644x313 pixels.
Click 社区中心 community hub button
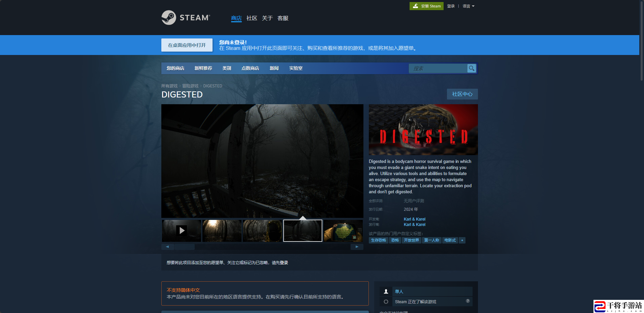point(462,94)
